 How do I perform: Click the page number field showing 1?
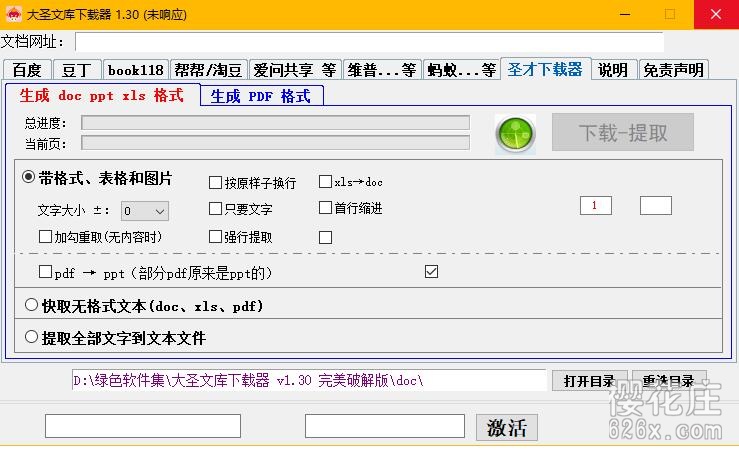[x=596, y=205]
